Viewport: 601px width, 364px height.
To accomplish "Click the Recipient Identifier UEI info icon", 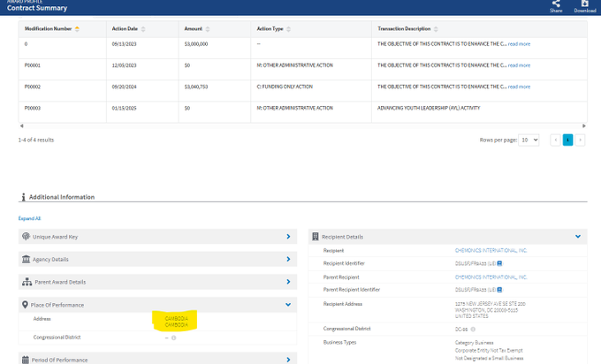I will click(499, 263).
